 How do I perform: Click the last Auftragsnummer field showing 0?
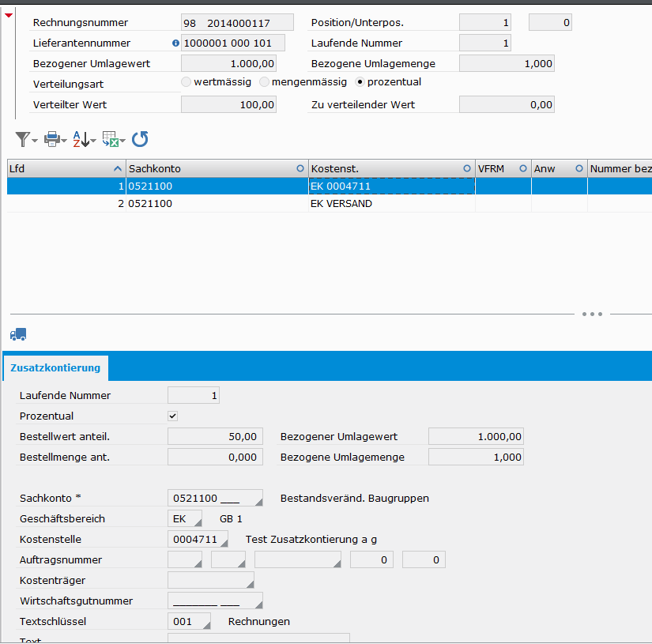424,559
